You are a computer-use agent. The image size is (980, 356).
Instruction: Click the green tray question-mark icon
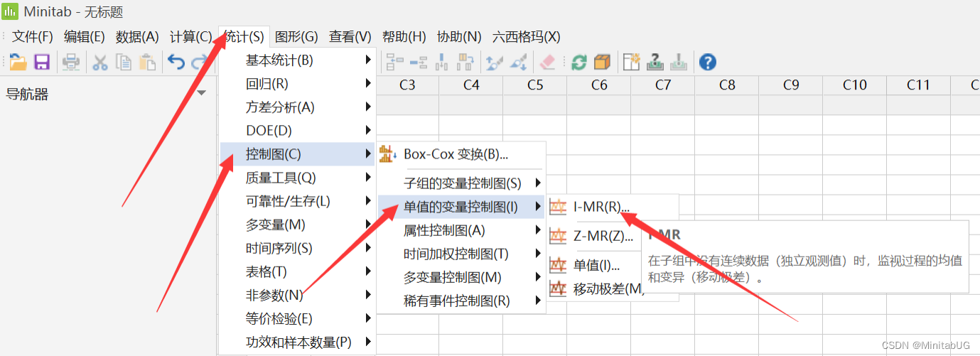655,62
